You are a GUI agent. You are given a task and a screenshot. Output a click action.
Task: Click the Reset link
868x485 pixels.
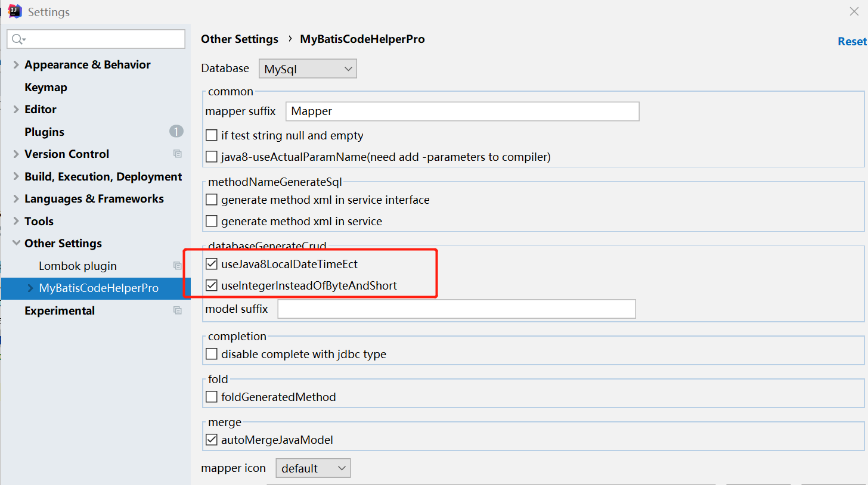click(852, 41)
